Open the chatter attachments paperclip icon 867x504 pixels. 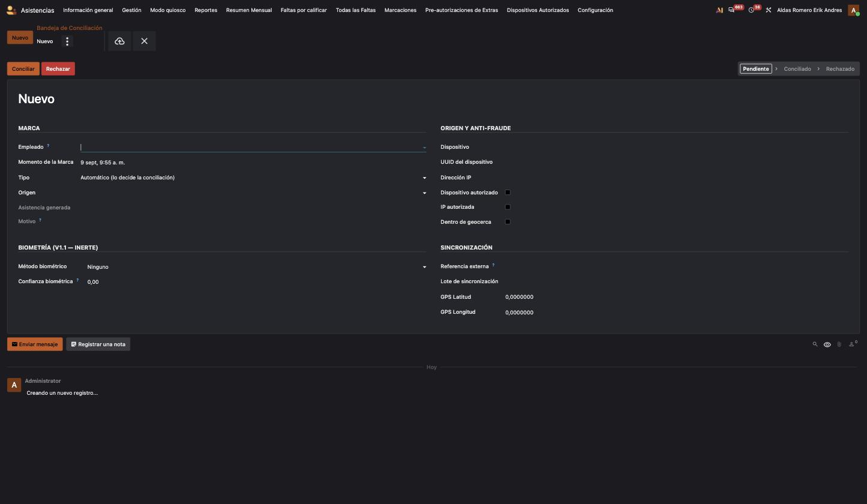pos(839,344)
